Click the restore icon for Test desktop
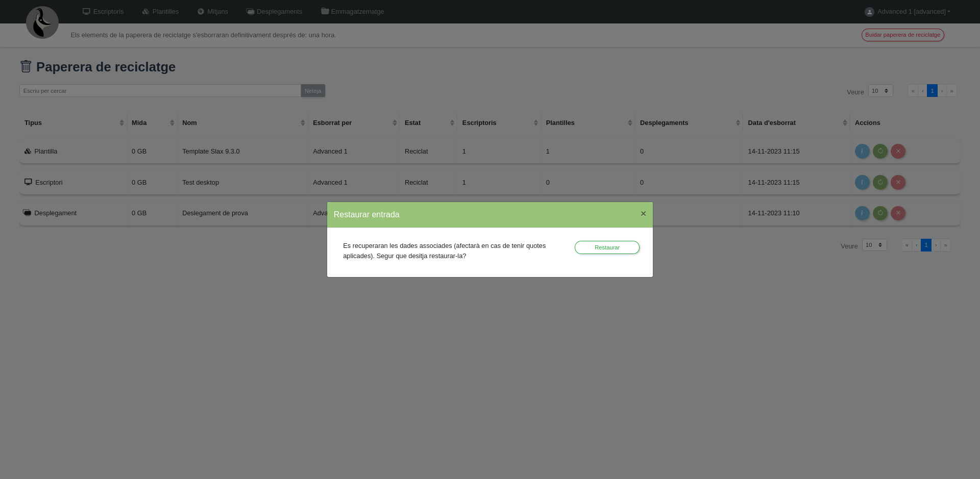980x479 pixels. 880,183
